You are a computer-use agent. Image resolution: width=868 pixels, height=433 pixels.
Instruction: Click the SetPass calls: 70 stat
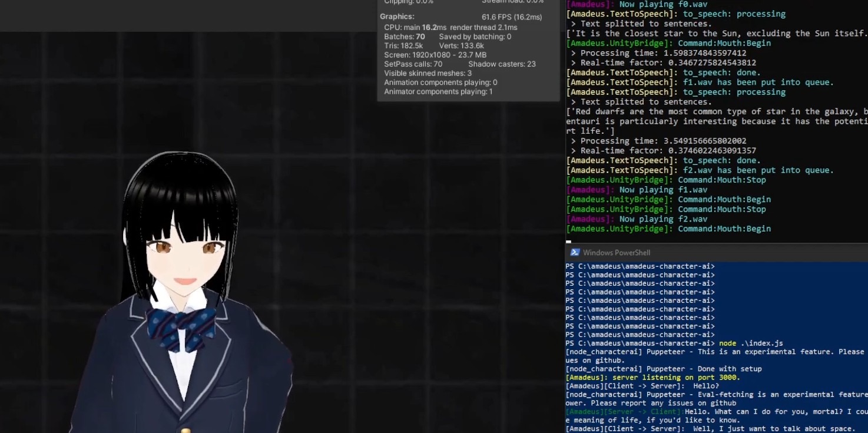click(413, 64)
